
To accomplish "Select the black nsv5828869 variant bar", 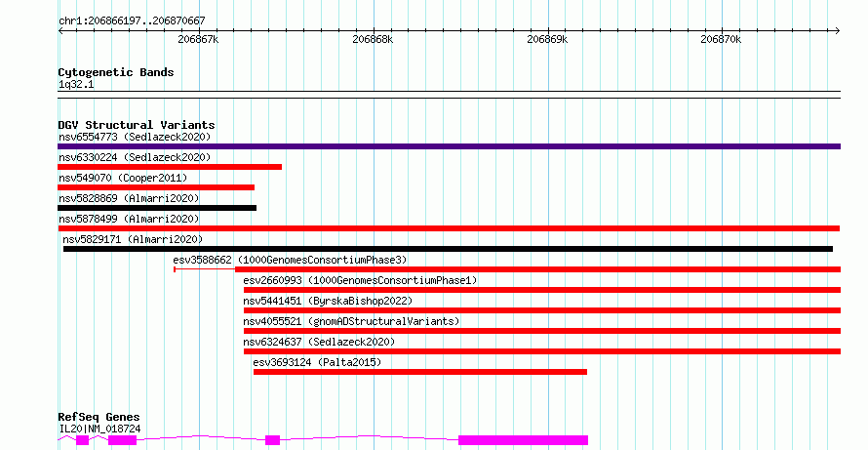I will pyautogui.click(x=157, y=208).
